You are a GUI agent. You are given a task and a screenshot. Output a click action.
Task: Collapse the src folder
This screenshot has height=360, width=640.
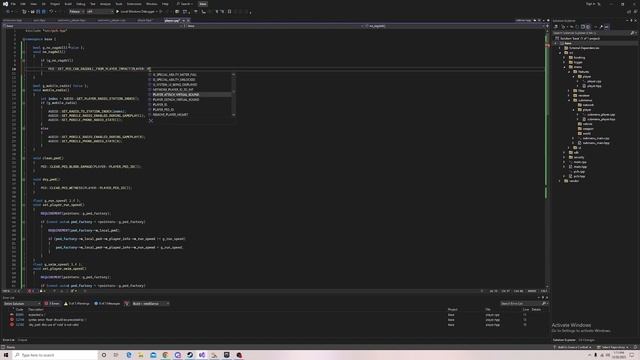pos(560,53)
